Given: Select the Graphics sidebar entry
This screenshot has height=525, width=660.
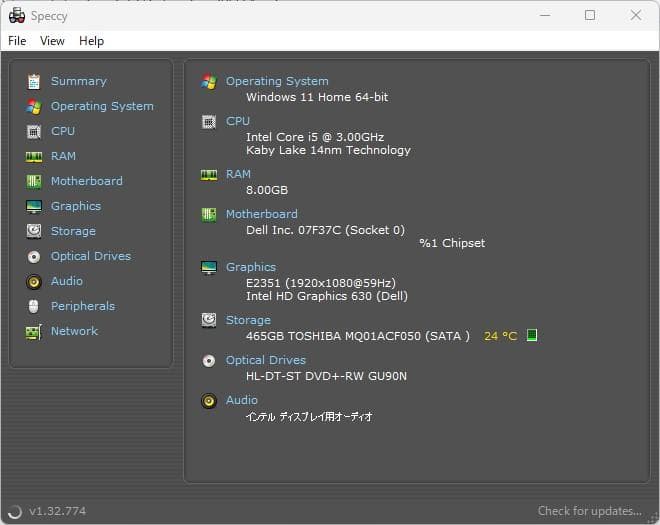Looking at the screenshot, I should coord(76,206).
